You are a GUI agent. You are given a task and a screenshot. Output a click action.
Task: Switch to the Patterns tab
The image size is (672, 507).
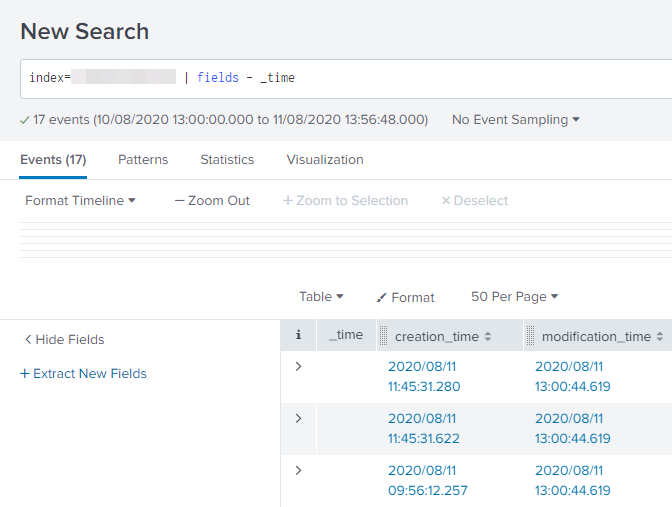point(143,160)
